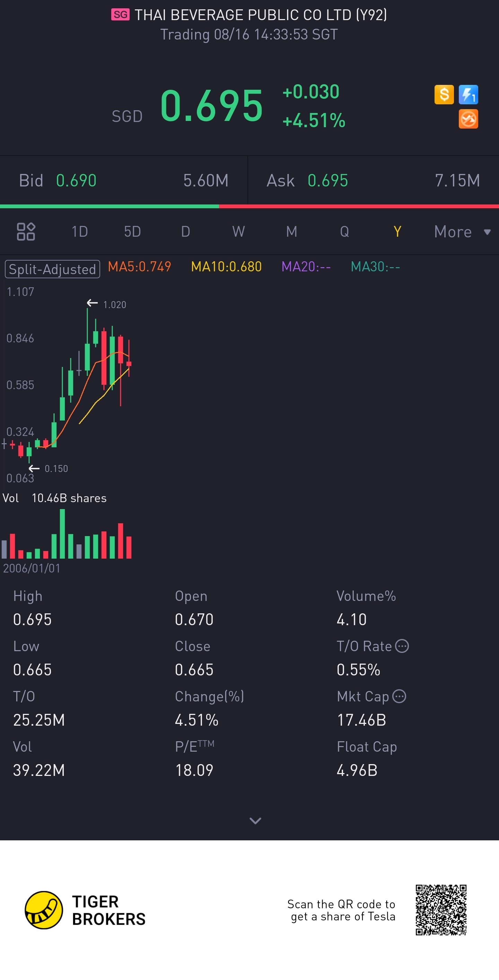Open the chart layout grid icon

[26, 231]
